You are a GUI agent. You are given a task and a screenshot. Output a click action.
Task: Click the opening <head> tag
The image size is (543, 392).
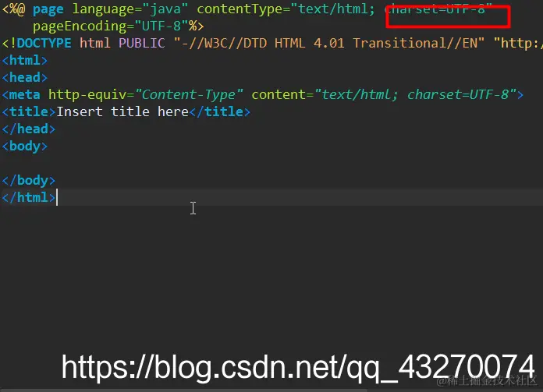[x=25, y=77]
